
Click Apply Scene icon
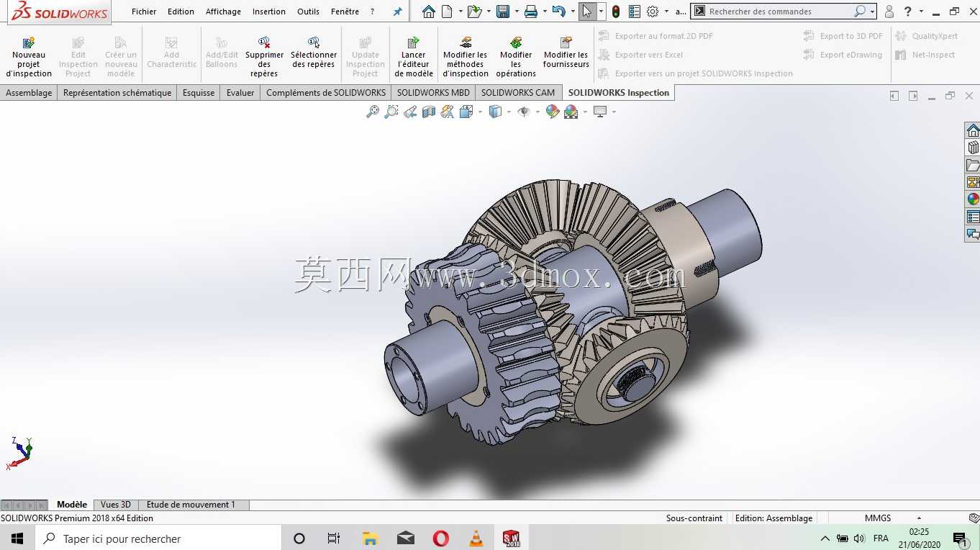click(x=571, y=112)
